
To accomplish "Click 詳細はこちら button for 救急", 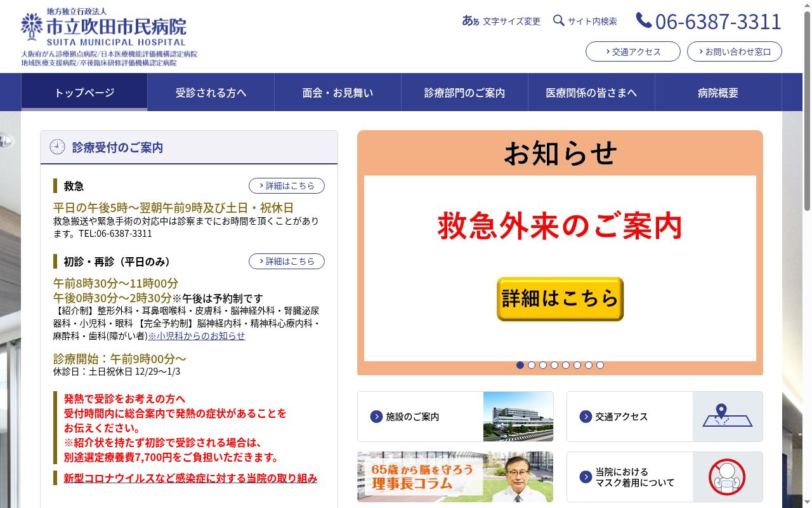I will coord(287,185).
